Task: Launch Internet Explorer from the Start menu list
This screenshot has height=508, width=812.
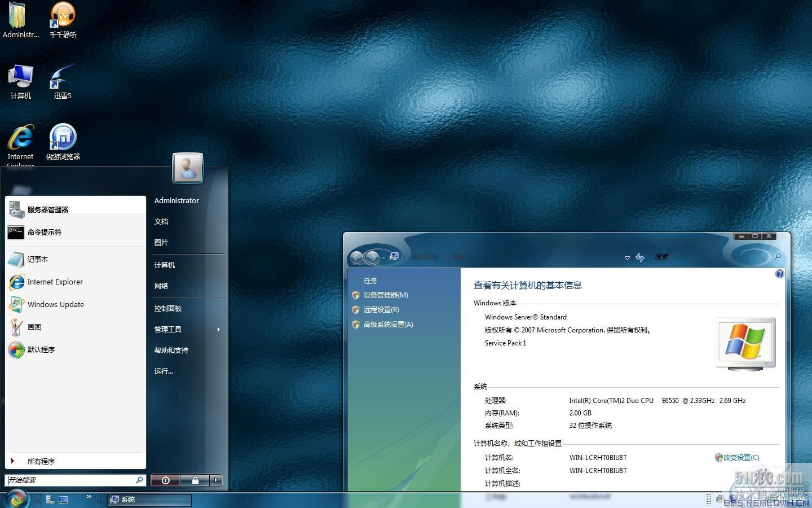Action: pyautogui.click(x=76, y=282)
